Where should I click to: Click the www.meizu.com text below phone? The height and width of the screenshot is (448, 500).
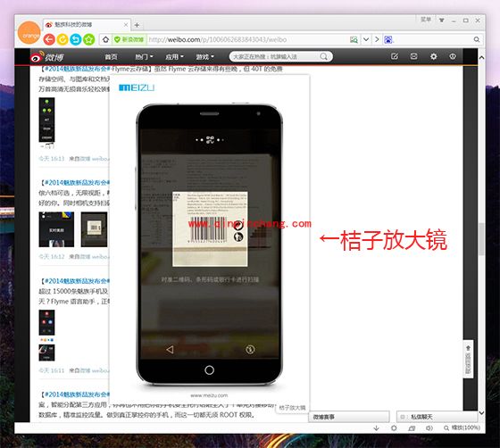[x=209, y=395]
